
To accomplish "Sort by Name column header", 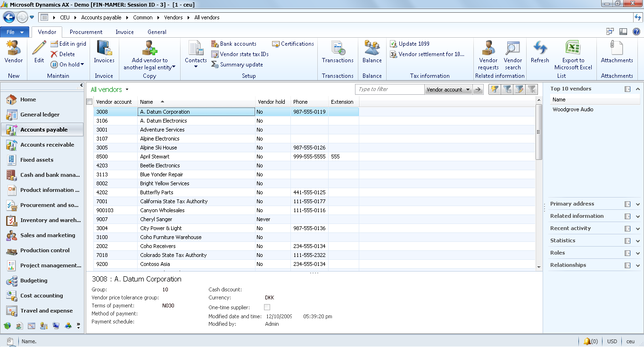I will (x=196, y=102).
